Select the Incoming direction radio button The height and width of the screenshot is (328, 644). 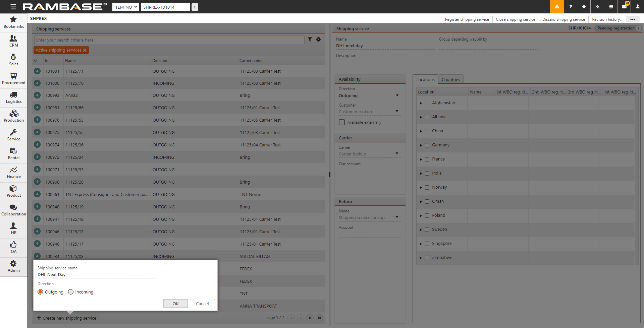click(71, 292)
